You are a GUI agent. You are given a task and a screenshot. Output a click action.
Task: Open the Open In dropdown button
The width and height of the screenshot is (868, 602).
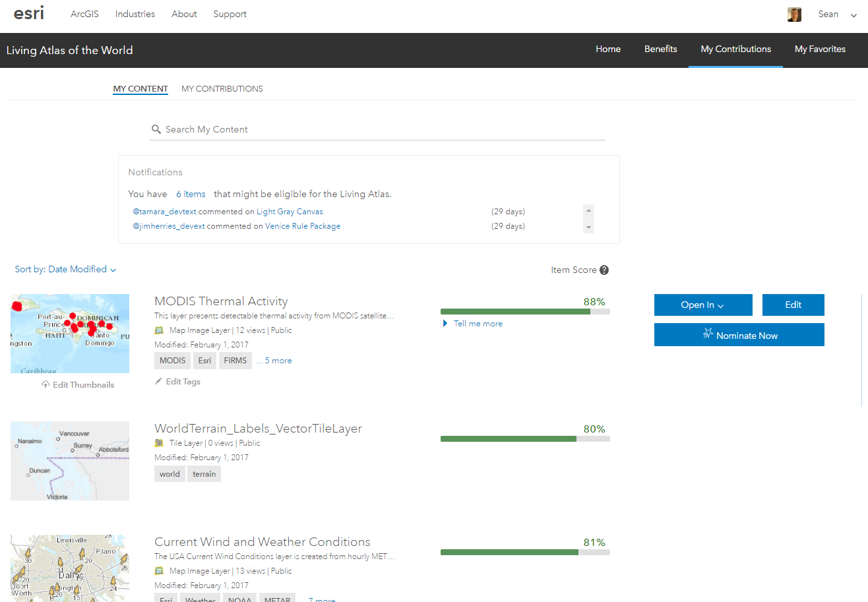coord(702,305)
